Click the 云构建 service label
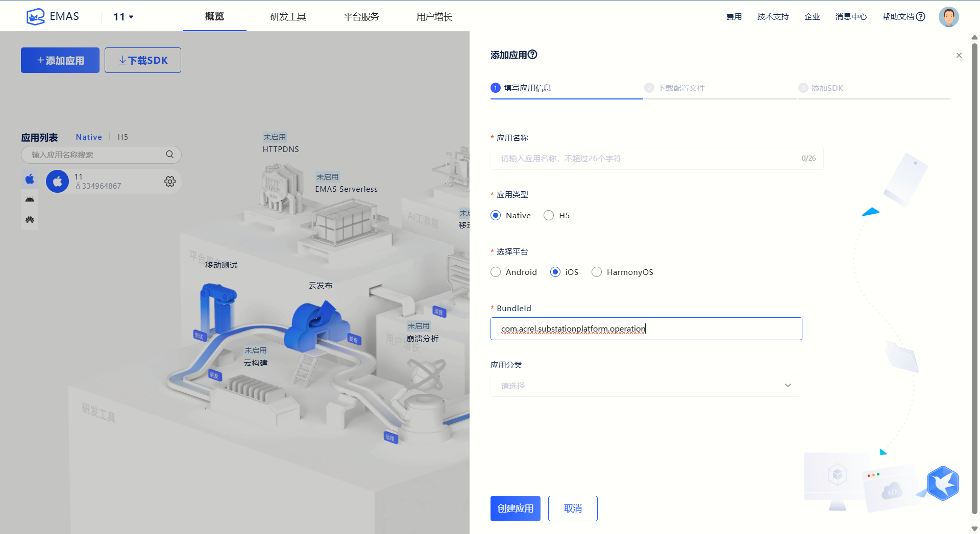Screen dimensions: 980x534 coord(255,363)
